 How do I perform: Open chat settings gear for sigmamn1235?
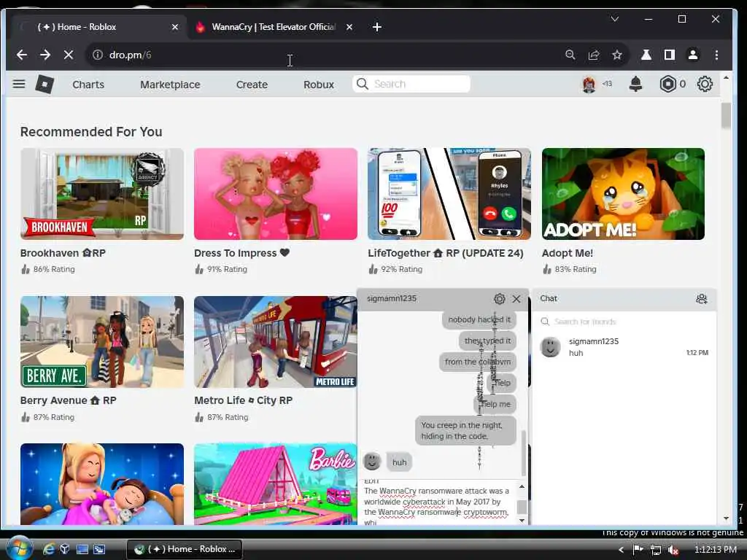(499, 298)
